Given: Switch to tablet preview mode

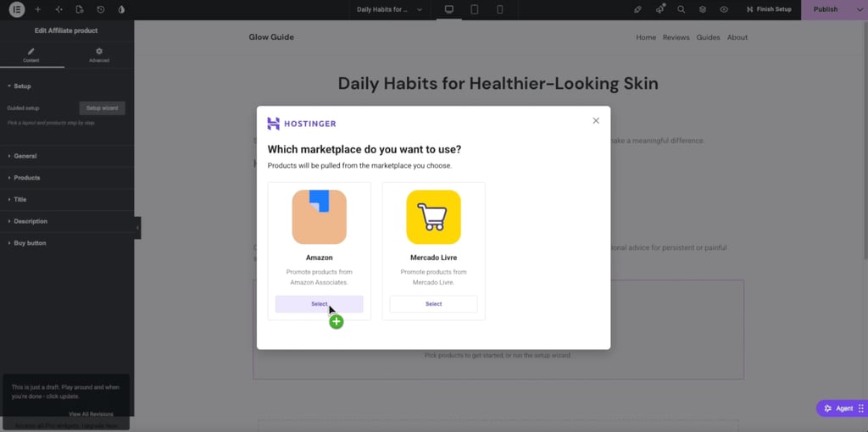Looking at the screenshot, I should click(475, 9).
